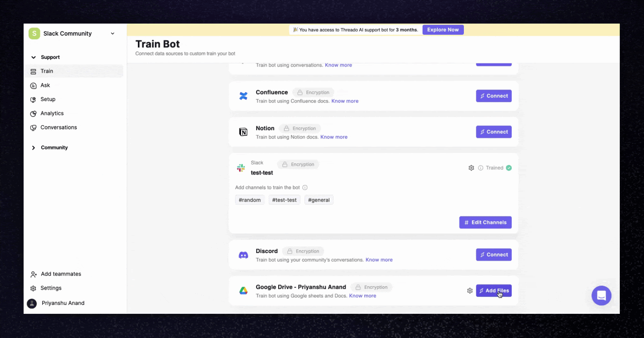The image size is (644, 338).
Task: Click Add teammates
Action: [55, 274]
